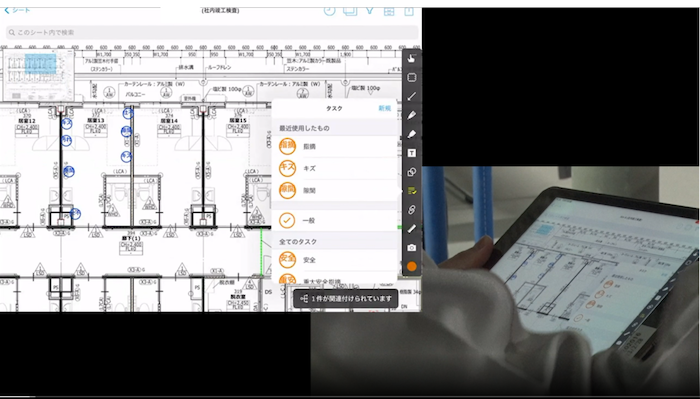
Task: Tap 新規 in the タスク popup
Action: (x=384, y=108)
